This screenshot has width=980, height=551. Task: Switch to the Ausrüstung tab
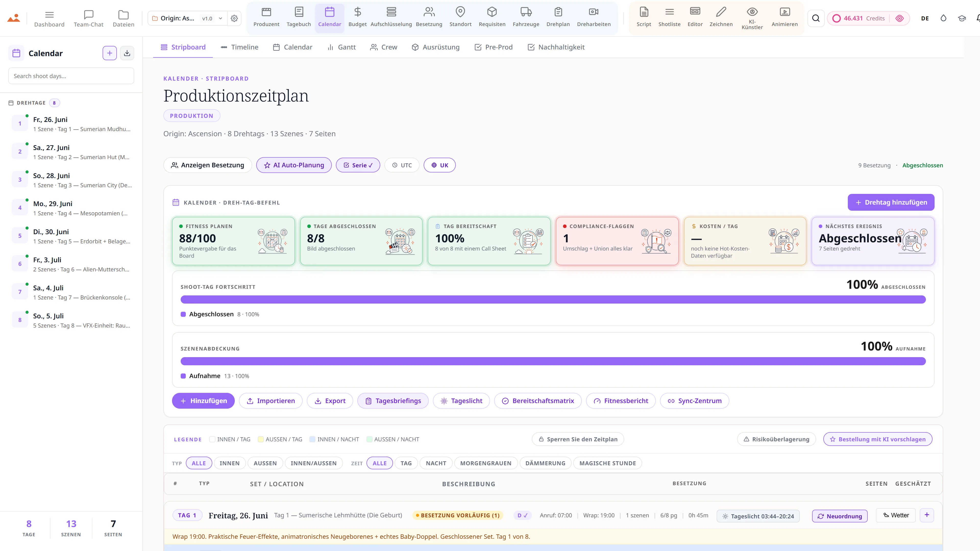(436, 47)
